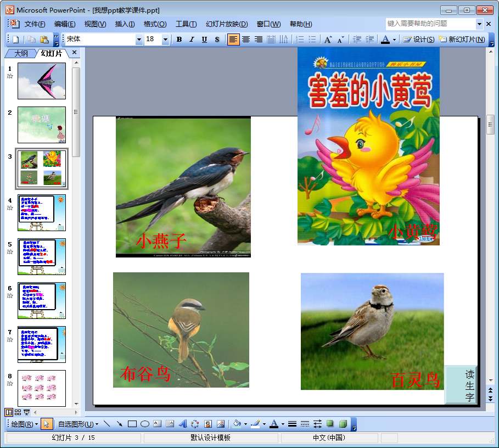The height and width of the screenshot is (448, 499).
Task: Open the 编辑(E) menu
Action: pyautogui.click(x=65, y=24)
